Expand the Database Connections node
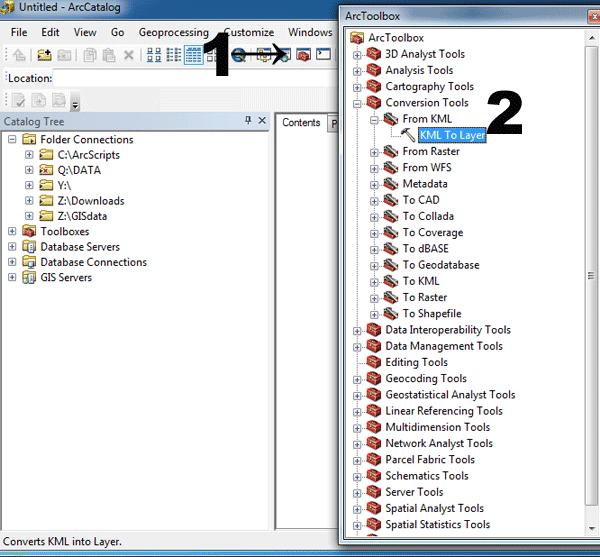 (12, 262)
